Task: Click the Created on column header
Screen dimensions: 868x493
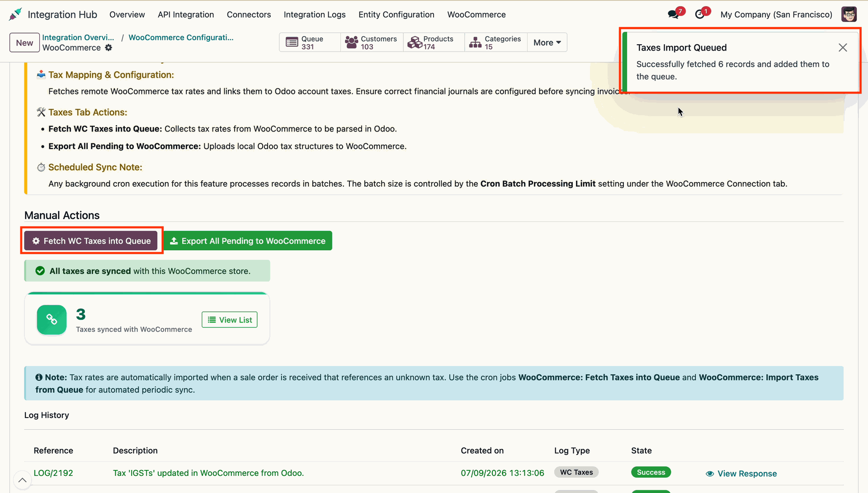Action: (x=482, y=451)
